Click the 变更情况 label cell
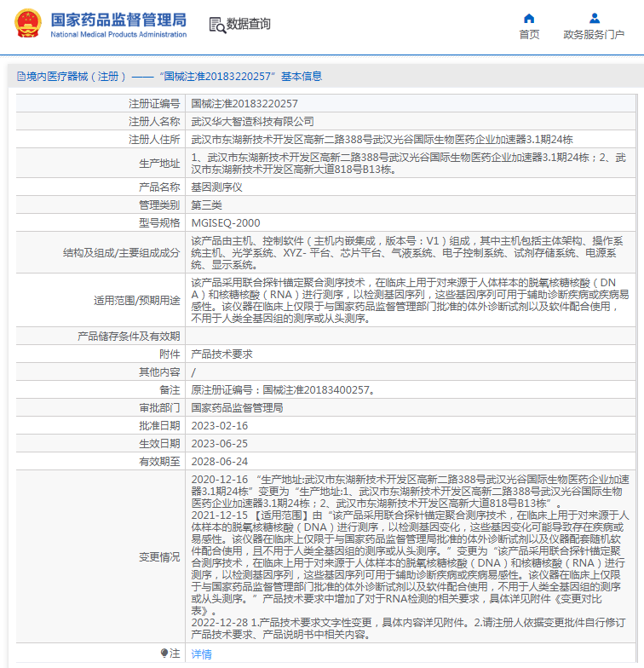This screenshot has width=644, height=668. tap(101, 557)
